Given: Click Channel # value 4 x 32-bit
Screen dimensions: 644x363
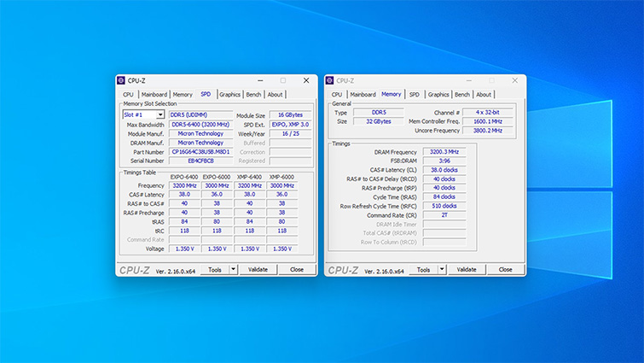Looking at the screenshot, I should click(x=488, y=112).
